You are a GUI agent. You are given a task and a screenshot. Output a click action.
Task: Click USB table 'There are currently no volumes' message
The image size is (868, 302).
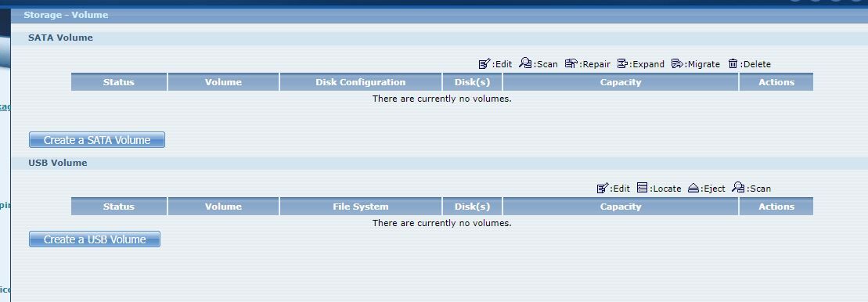point(441,223)
